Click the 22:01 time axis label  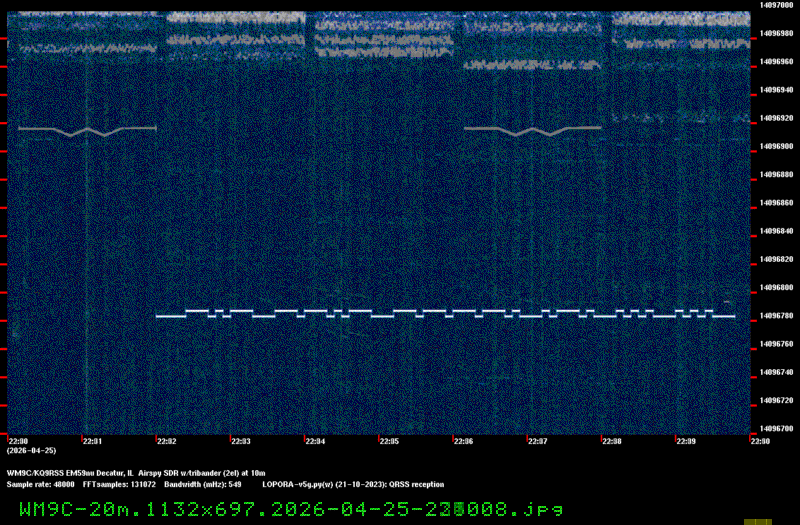click(92, 441)
